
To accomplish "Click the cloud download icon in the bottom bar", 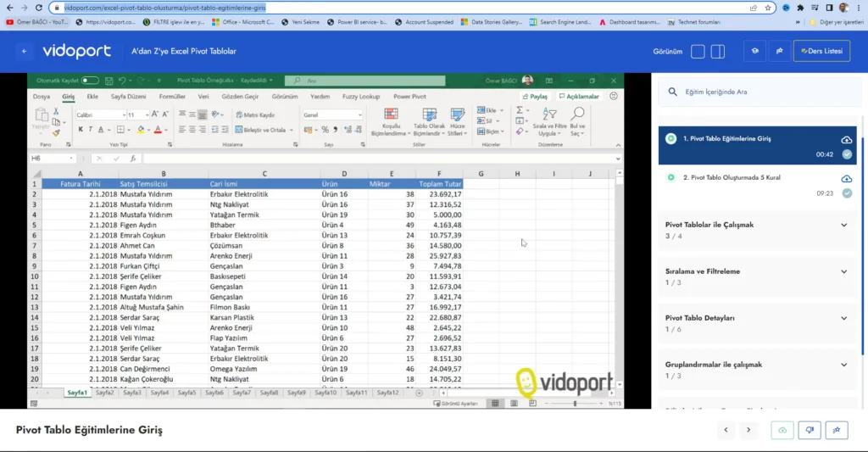I will (x=782, y=430).
